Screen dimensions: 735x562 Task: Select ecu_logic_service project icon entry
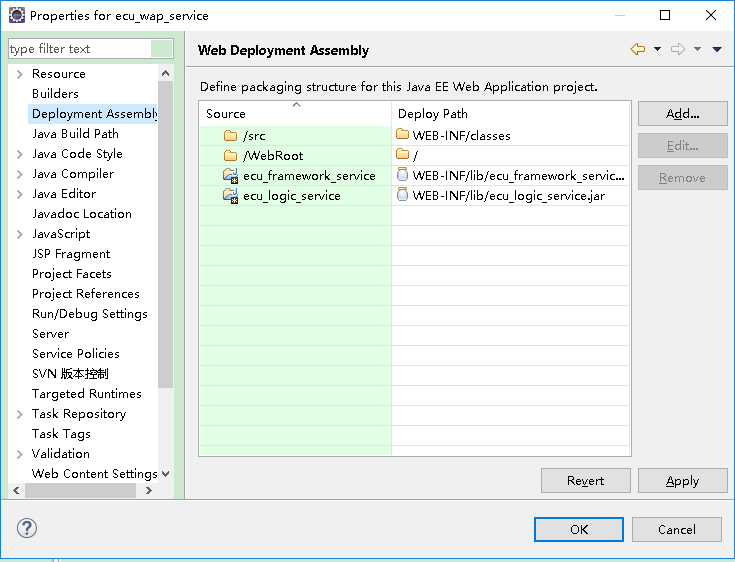click(230, 195)
